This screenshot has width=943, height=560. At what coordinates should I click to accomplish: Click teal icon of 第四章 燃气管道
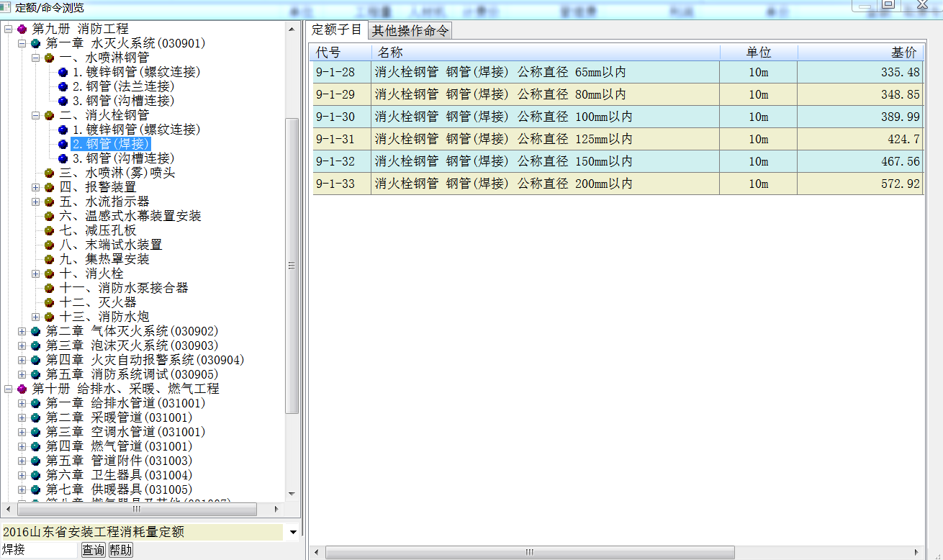click(x=35, y=447)
